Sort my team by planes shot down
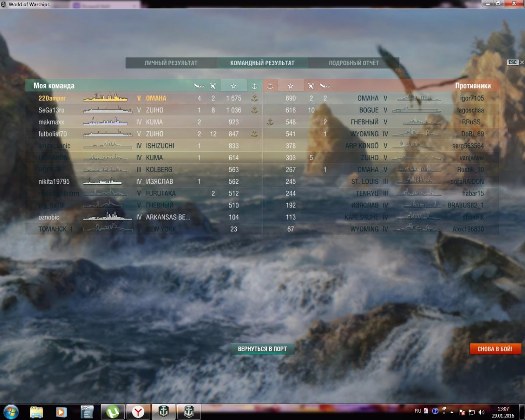This screenshot has width=525, height=420. point(213,86)
